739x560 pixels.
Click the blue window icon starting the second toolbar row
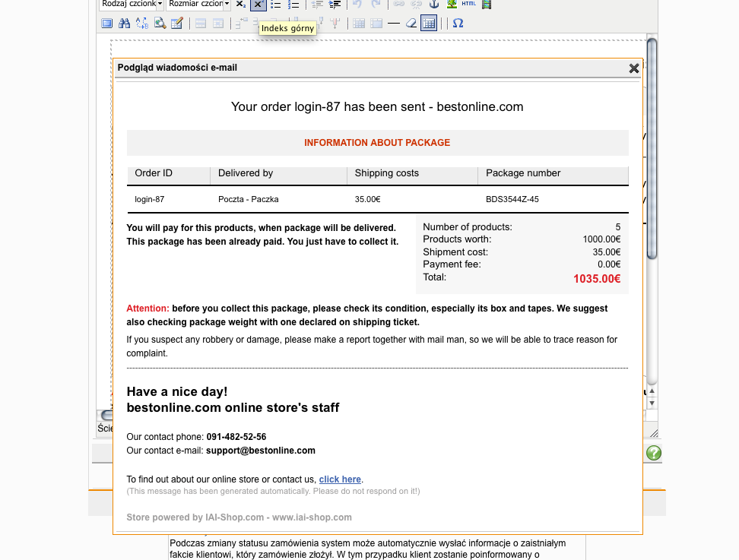107,23
